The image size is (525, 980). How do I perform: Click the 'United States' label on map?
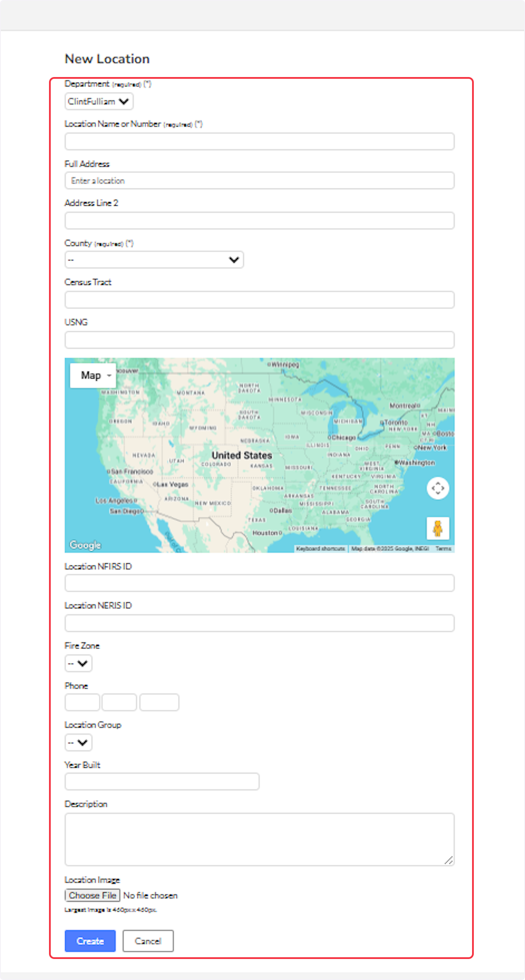tap(242, 456)
